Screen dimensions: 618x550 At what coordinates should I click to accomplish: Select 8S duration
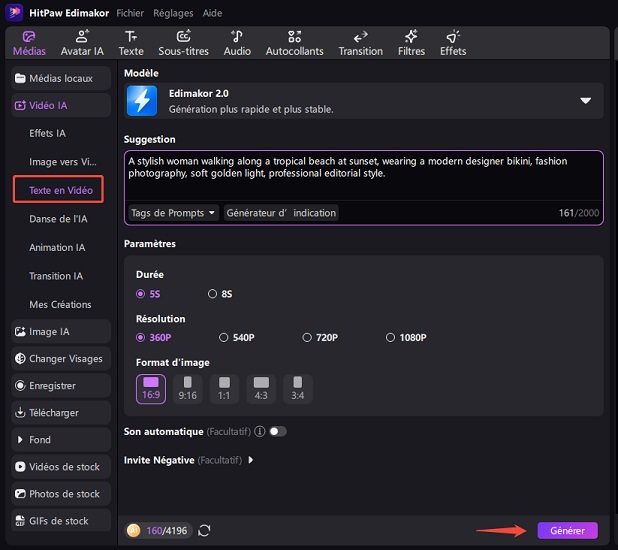coord(220,294)
